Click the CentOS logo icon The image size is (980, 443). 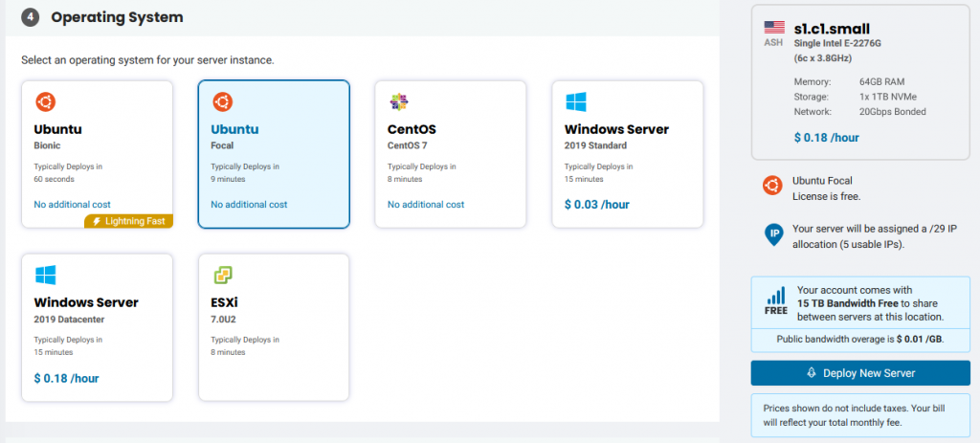(399, 101)
